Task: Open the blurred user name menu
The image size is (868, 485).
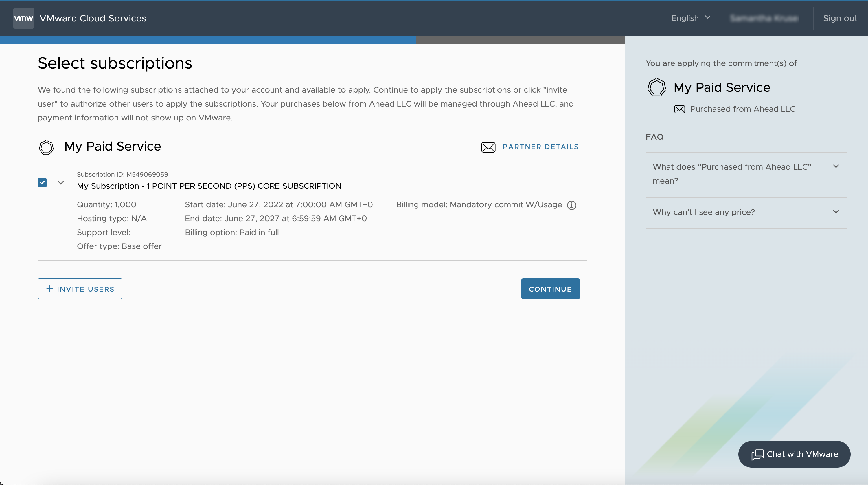Action: 764,18
